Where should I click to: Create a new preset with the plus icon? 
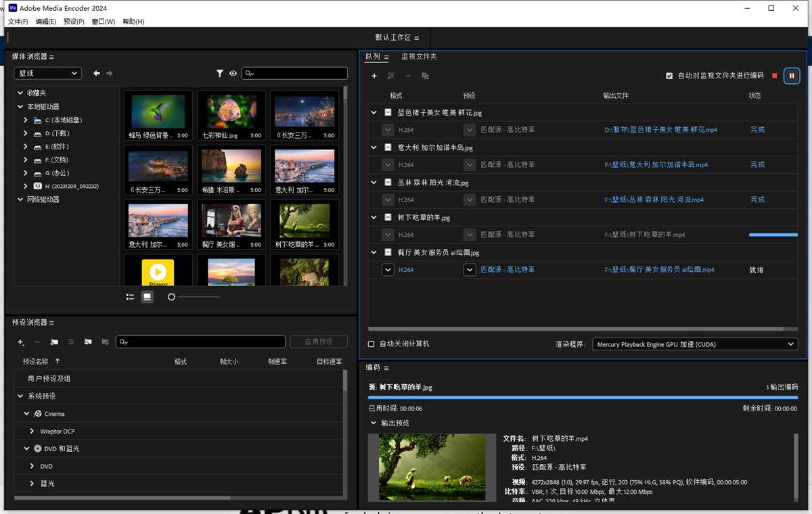point(20,342)
